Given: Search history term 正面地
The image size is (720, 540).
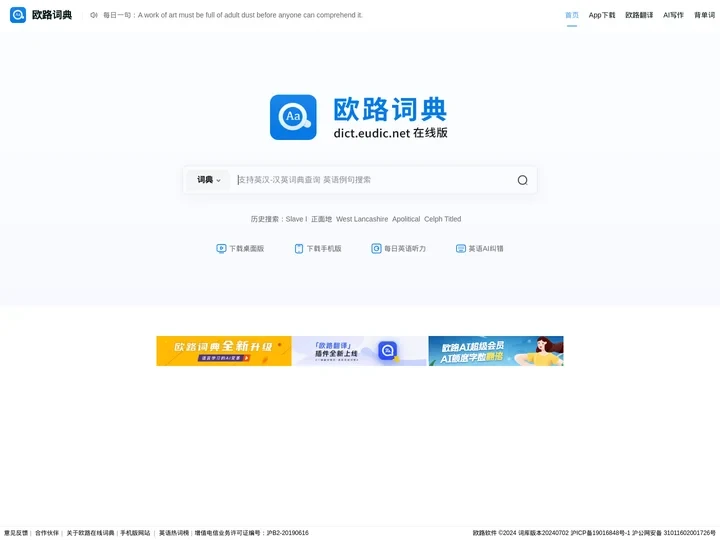Looking at the screenshot, I should tap(321, 219).
